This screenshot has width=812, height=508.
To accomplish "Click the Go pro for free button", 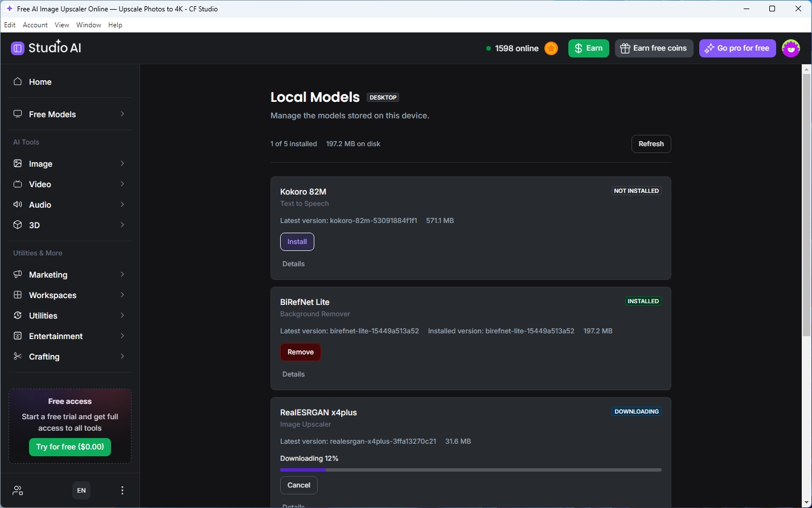I will [x=738, y=48].
